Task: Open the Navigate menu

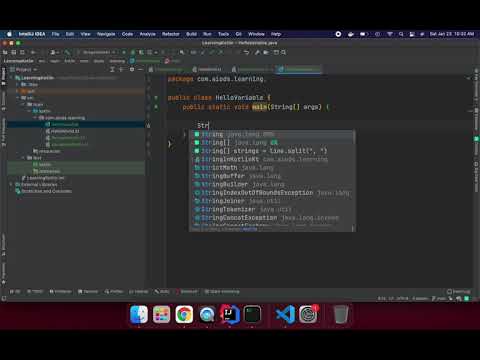Action: coord(106,34)
